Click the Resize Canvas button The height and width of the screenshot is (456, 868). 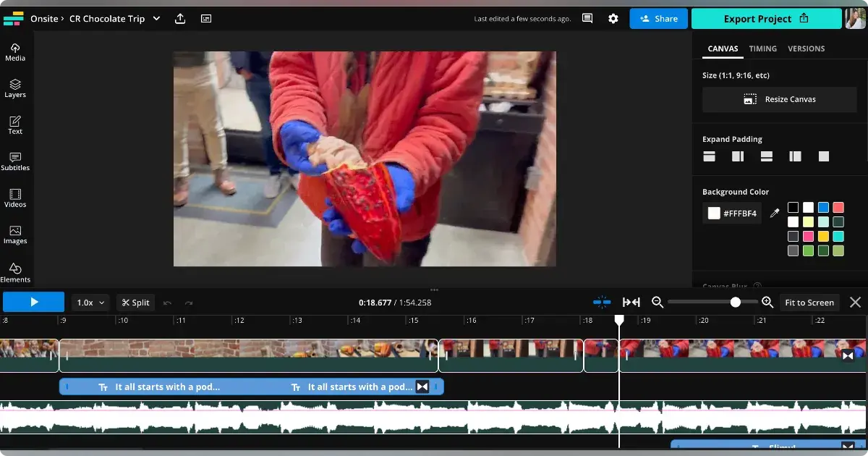(779, 99)
